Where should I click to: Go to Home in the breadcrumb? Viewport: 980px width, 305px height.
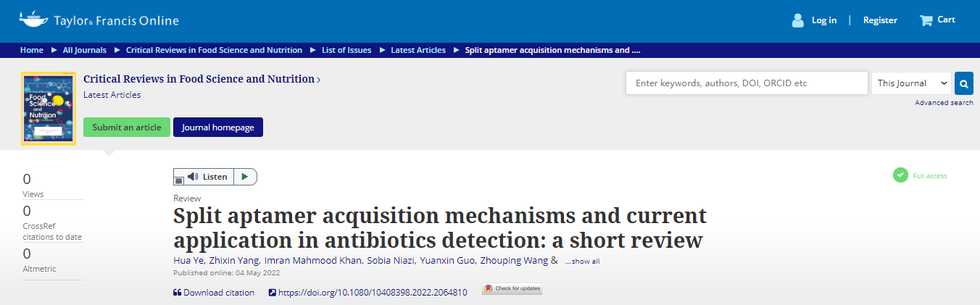(31, 50)
